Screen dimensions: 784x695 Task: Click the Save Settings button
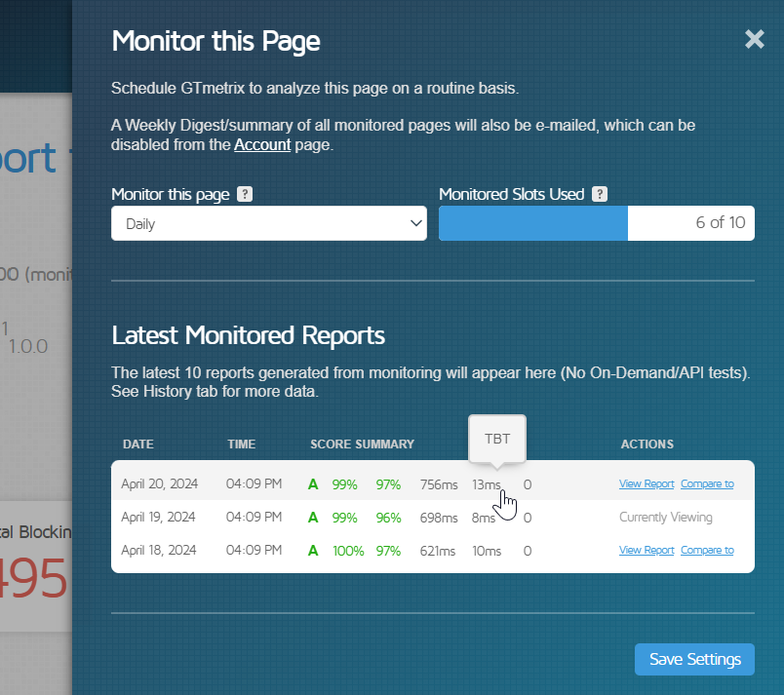[x=694, y=659]
